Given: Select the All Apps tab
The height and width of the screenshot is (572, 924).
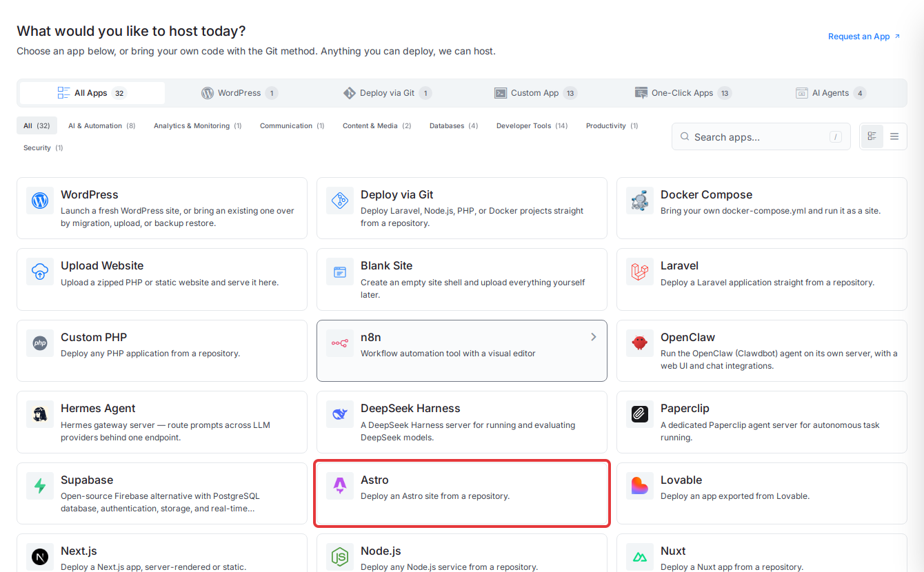Looking at the screenshot, I should click(x=92, y=93).
